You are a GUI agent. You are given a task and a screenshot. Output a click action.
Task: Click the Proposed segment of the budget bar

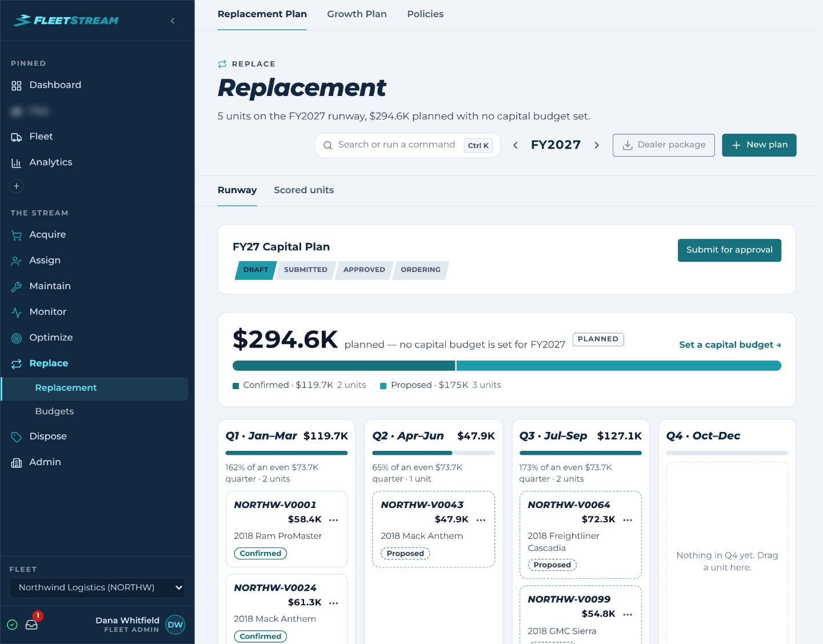pos(619,366)
